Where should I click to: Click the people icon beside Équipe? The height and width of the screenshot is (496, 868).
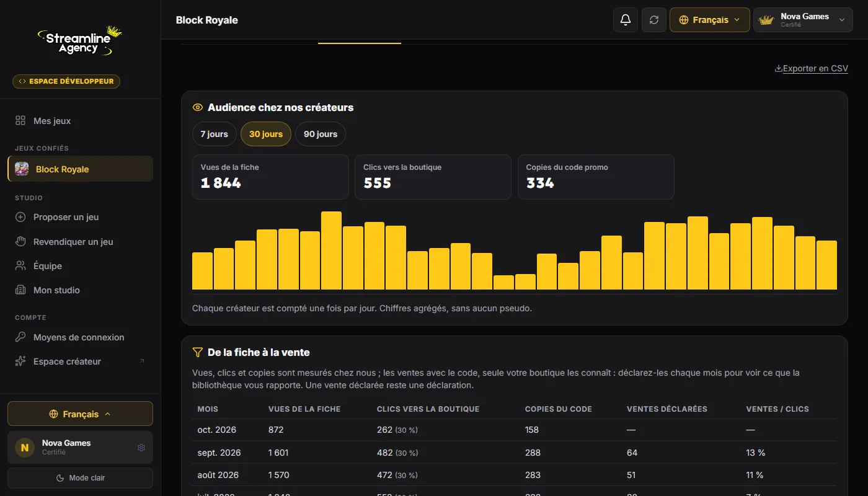20,266
